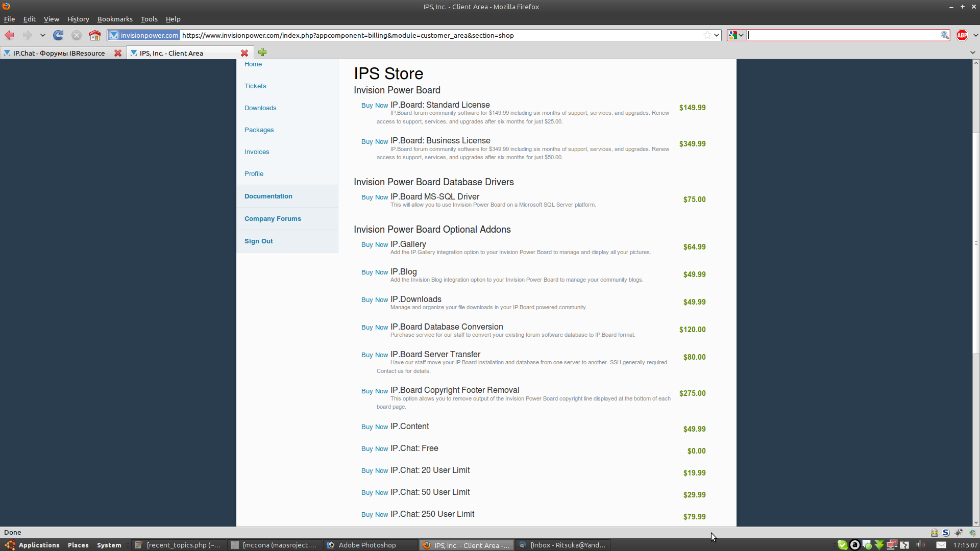The width and height of the screenshot is (980, 551).
Task: Close the IPS, Inc. Client Area tab
Action: [244, 53]
